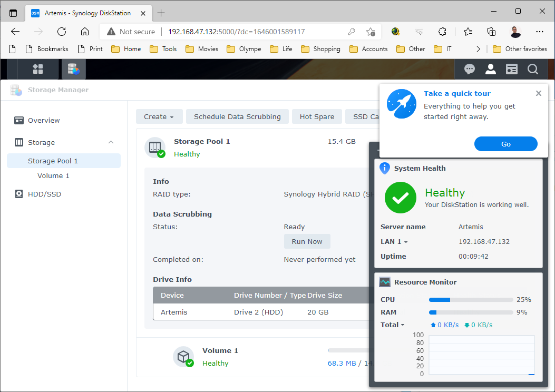Open the DSM user options icon
The width and height of the screenshot is (555, 392).
(491, 69)
